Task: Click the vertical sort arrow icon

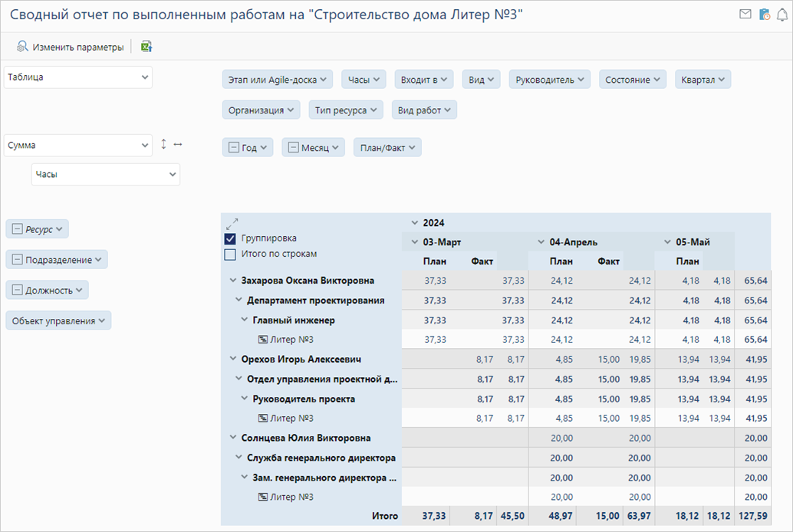Action: coord(163,144)
